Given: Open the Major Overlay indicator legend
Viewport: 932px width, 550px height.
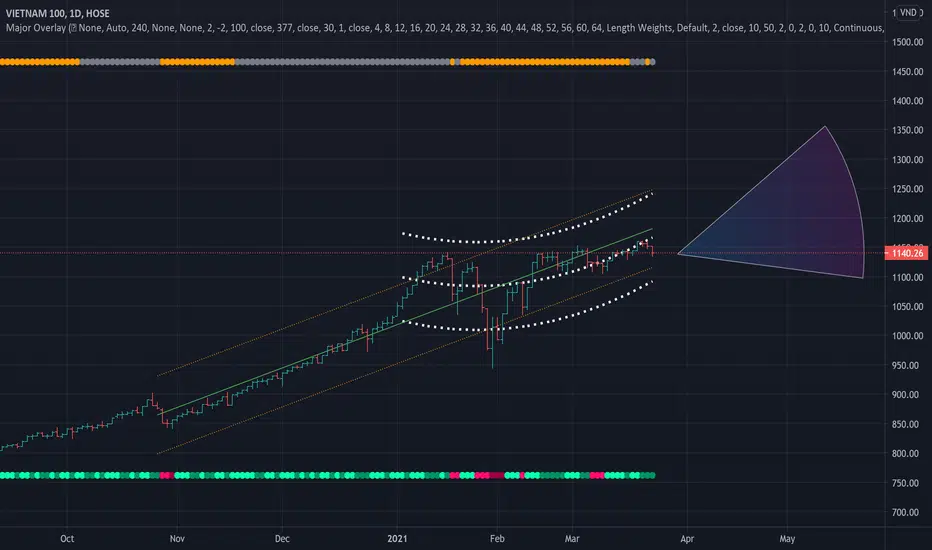Looking at the screenshot, I should [x=445, y=28].
